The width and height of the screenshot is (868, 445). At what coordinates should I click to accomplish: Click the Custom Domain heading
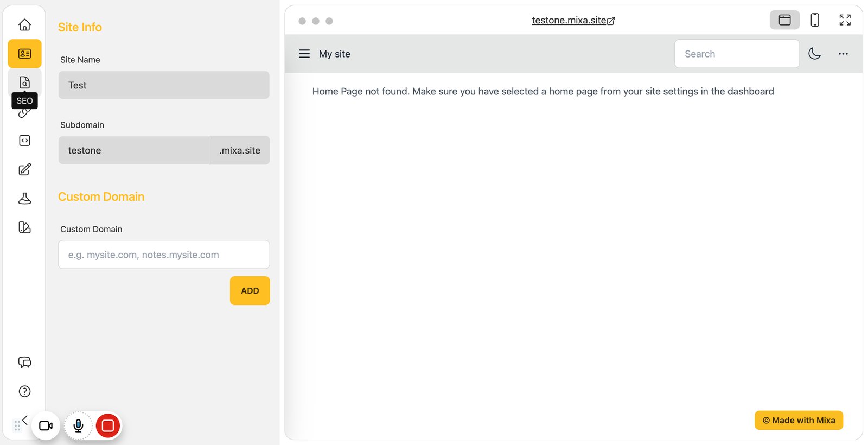pyautogui.click(x=101, y=197)
